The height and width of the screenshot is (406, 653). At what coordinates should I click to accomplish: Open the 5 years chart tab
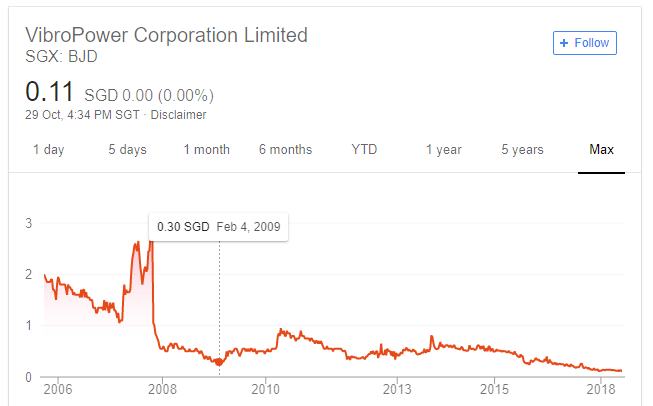[522, 150]
